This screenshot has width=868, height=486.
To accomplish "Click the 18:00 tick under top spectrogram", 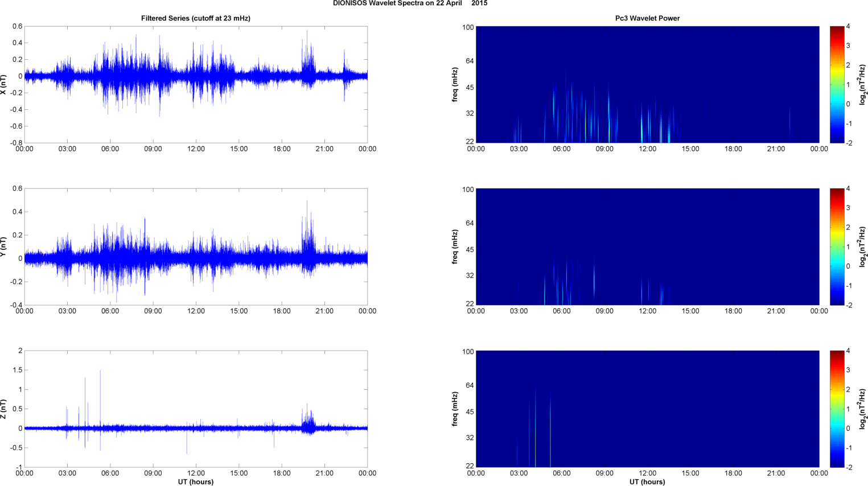I will (x=733, y=149).
